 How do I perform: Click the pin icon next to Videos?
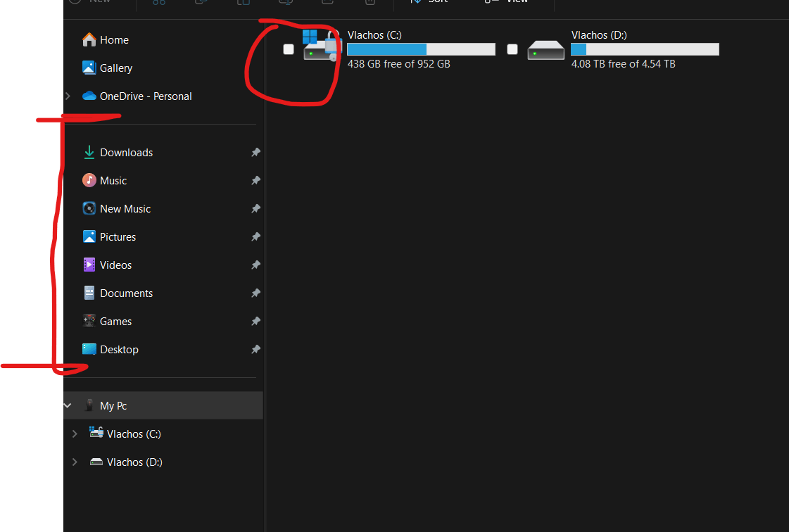tap(255, 265)
